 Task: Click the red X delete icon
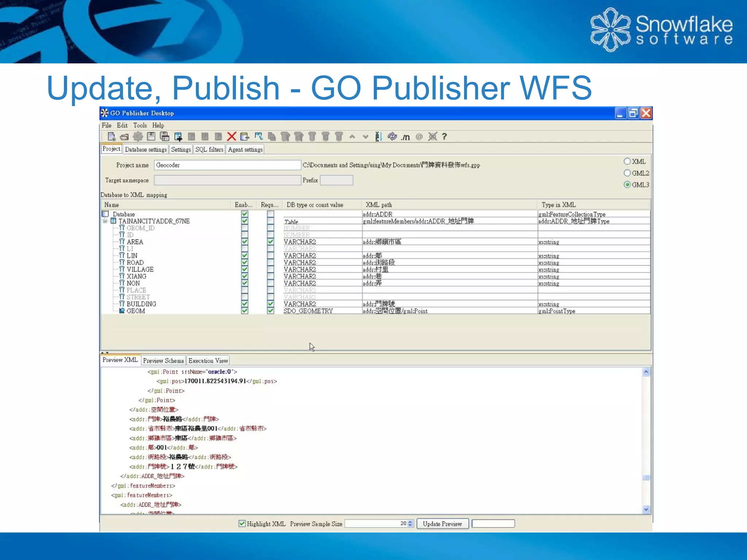tap(232, 137)
